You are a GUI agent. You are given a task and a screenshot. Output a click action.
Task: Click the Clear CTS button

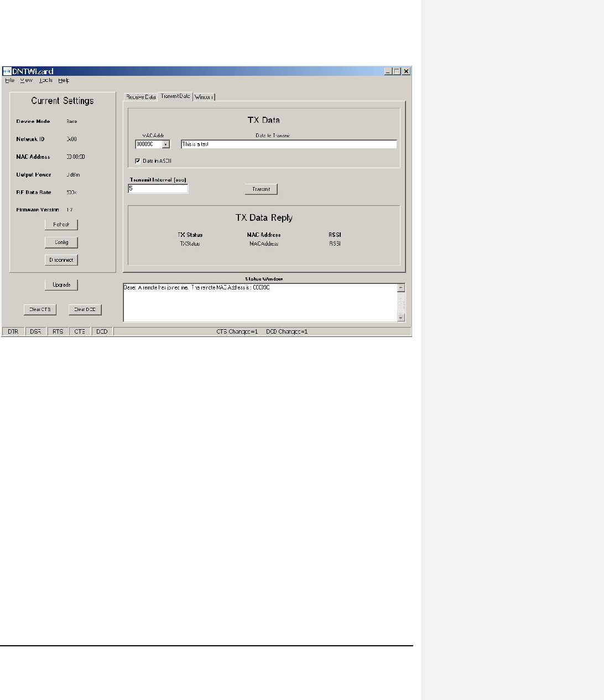[40, 310]
